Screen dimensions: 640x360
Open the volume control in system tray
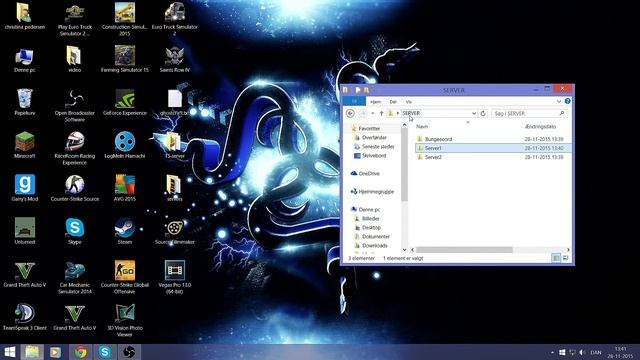pyautogui.click(x=582, y=352)
